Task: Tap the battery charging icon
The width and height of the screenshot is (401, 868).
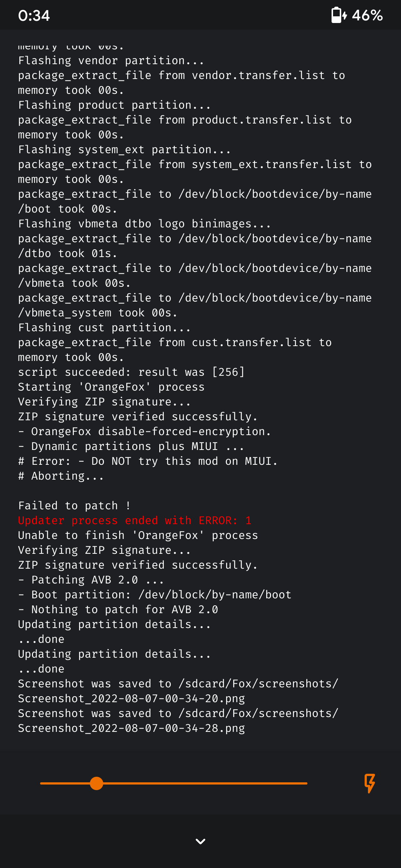Action: [x=339, y=15]
